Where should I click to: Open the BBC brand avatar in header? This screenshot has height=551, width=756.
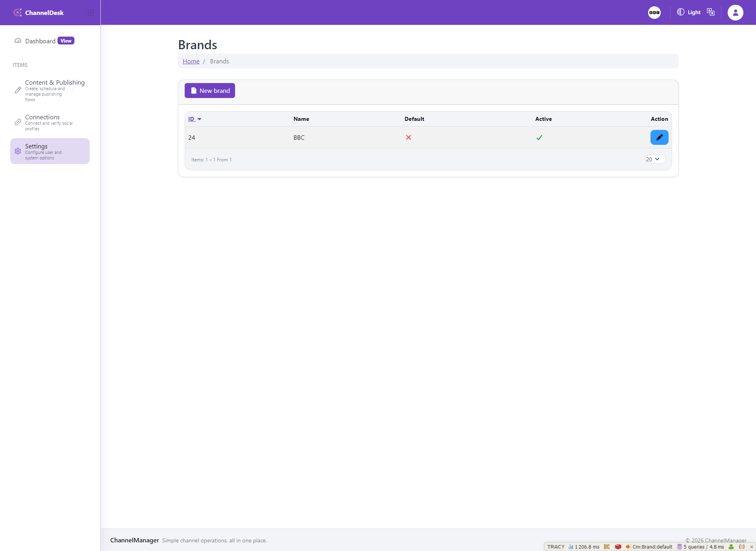(654, 13)
